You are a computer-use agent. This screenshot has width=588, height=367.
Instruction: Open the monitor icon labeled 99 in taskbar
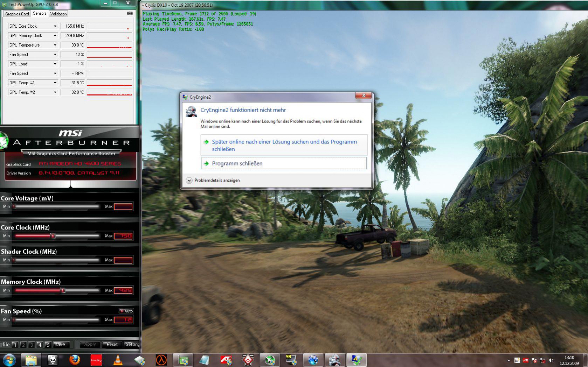291,360
